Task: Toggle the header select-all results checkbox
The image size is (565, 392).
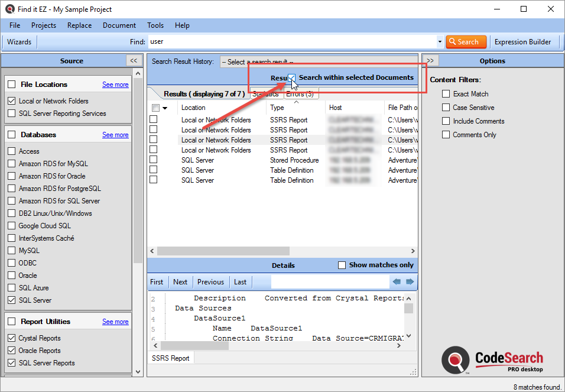Action: point(155,108)
